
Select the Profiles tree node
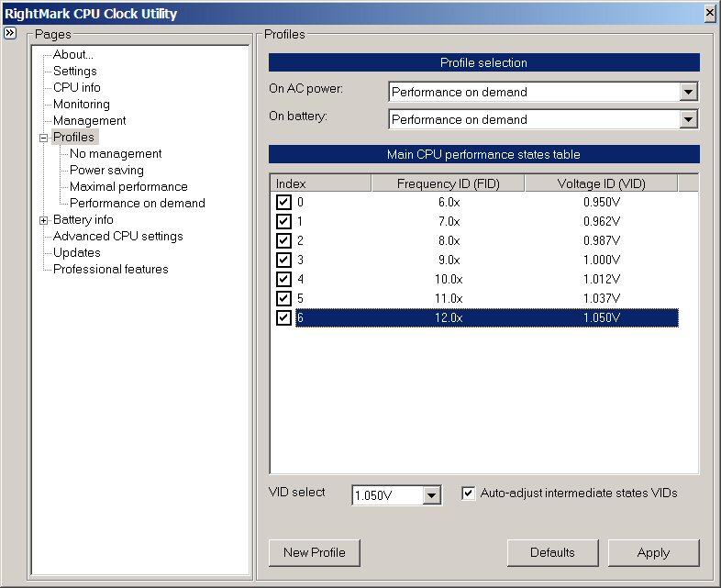click(x=73, y=137)
